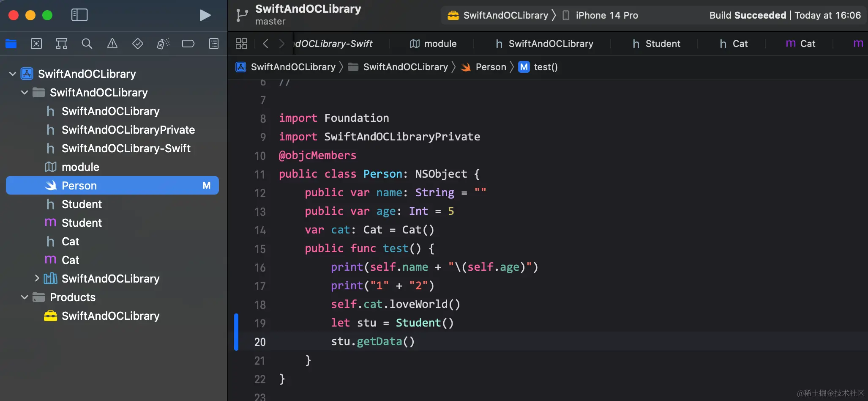Screen dimensions: 868x401
Task: Click the Student() initializer on line 19
Action: pyautogui.click(x=425, y=323)
